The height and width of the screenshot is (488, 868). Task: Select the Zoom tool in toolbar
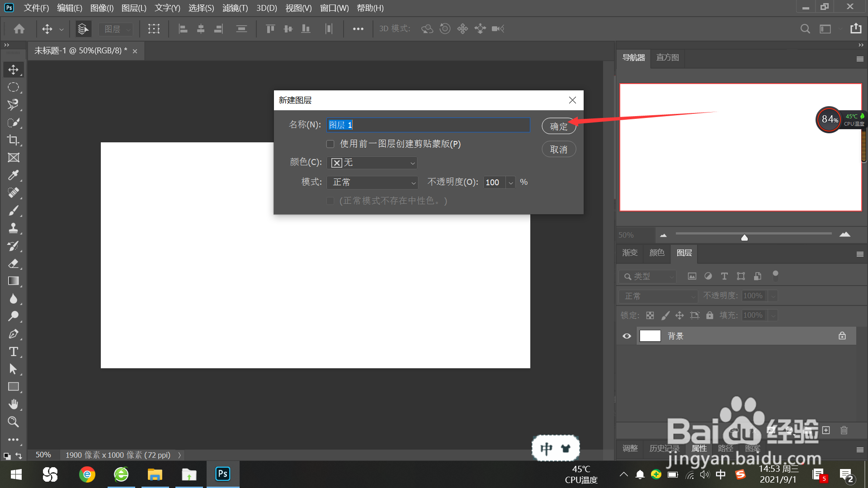click(13, 422)
